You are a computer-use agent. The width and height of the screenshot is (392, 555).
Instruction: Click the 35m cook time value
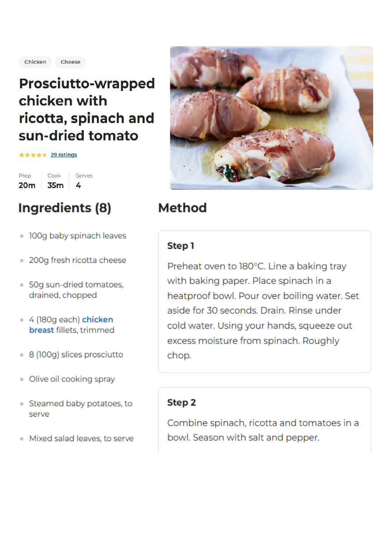coord(55,185)
